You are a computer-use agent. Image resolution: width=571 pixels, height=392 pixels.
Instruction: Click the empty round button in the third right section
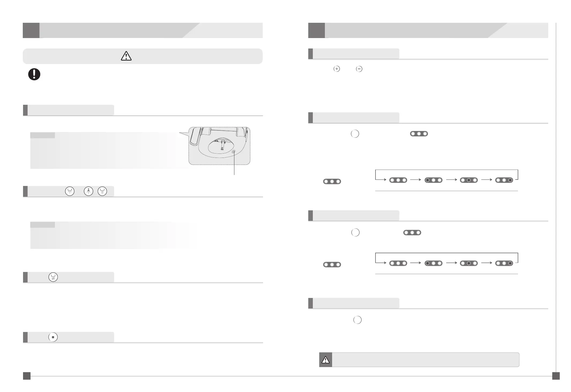355,232
